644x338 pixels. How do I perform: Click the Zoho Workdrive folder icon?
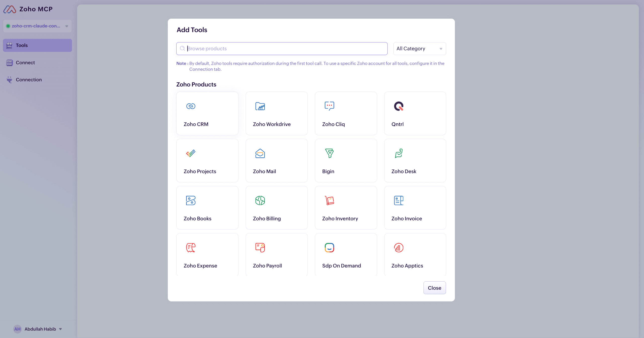pyautogui.click(x=260, y=106)
